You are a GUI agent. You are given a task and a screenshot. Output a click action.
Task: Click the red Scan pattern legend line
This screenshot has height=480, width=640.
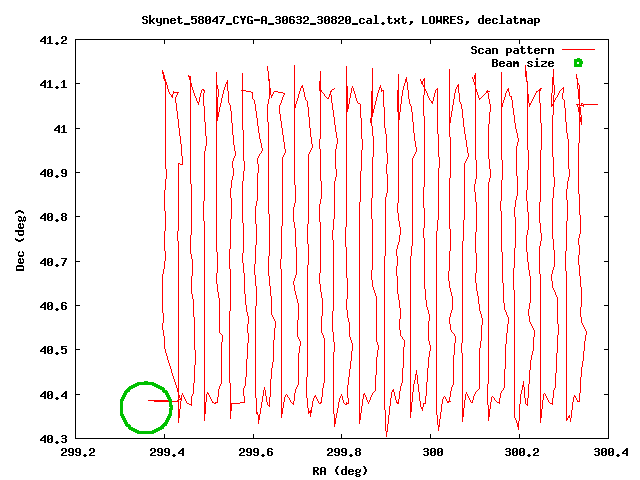[x=578, y=50]
